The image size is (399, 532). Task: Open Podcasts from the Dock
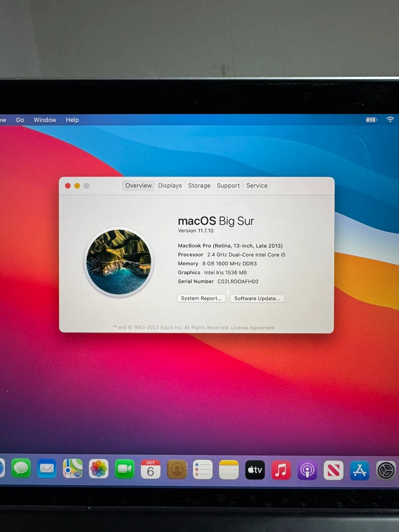pyautogui.click(x=307, y=470)
